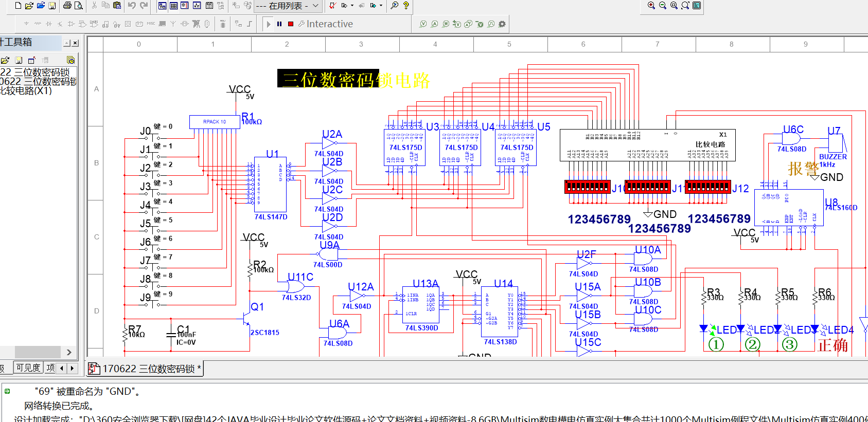Viewport: 868px width, 422px height.
Task: Expand the transfer to Ultiboard dropdown arrow
Action: pos(352,6)
